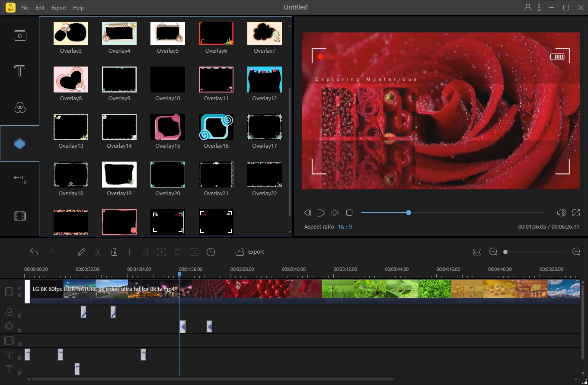This screenshot has width=588, height=385.
Task: Zoom in the timeline with the plus magnifier
Action: pyautogui.click(x=576, y=252)
